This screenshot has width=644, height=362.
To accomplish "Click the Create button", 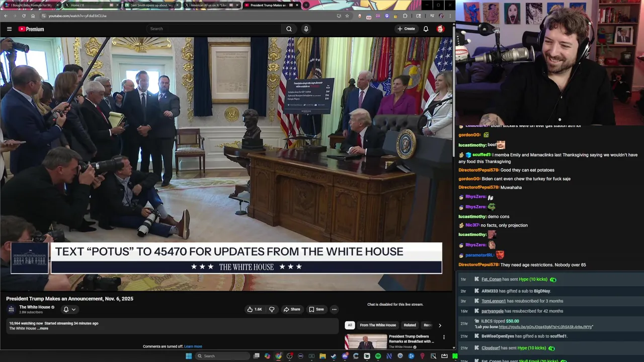I will (x=406, y=29).
